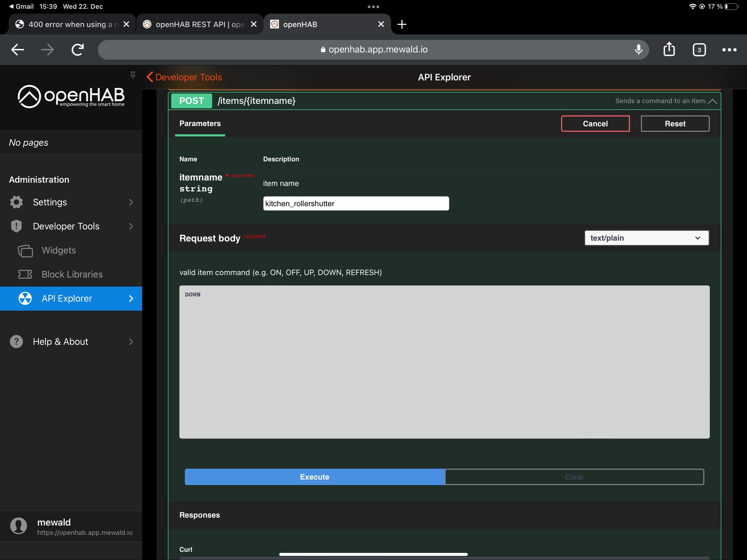This screenshot has width=747, height=560.
Task: Open a new tab with plus icon
Action: (402, 25)
